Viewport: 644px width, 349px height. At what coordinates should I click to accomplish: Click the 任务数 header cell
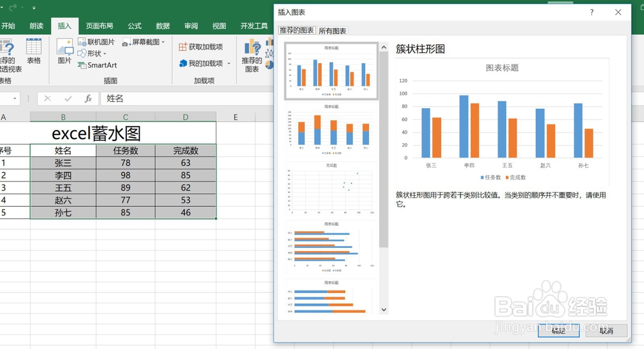[x=126, y=151]
